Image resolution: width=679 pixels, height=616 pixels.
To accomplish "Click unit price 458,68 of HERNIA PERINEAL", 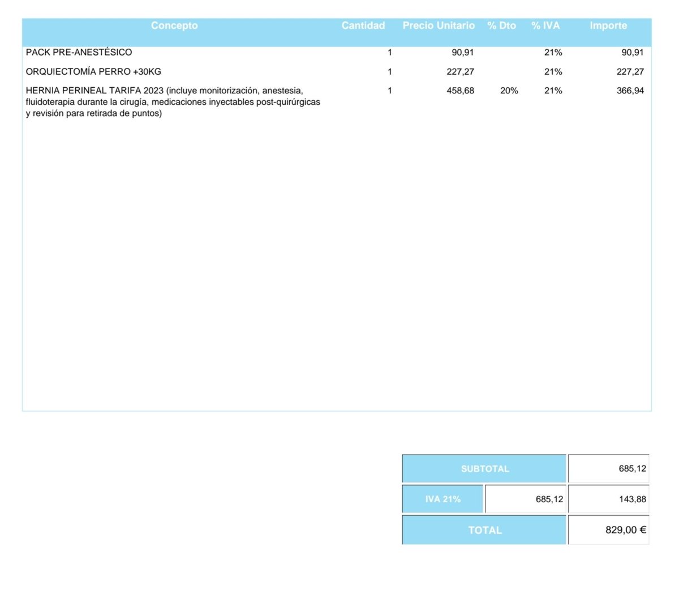I will coord(461,91).
